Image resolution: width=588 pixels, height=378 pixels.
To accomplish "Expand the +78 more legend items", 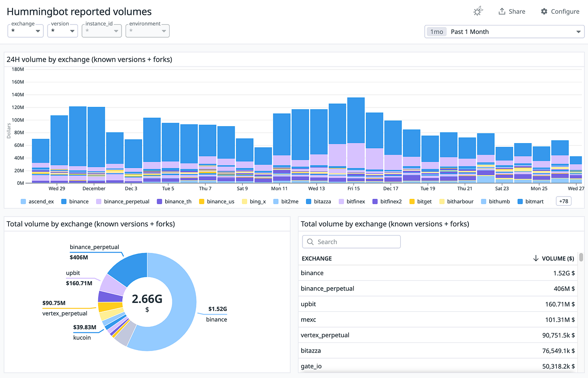I will coord(564,201).
